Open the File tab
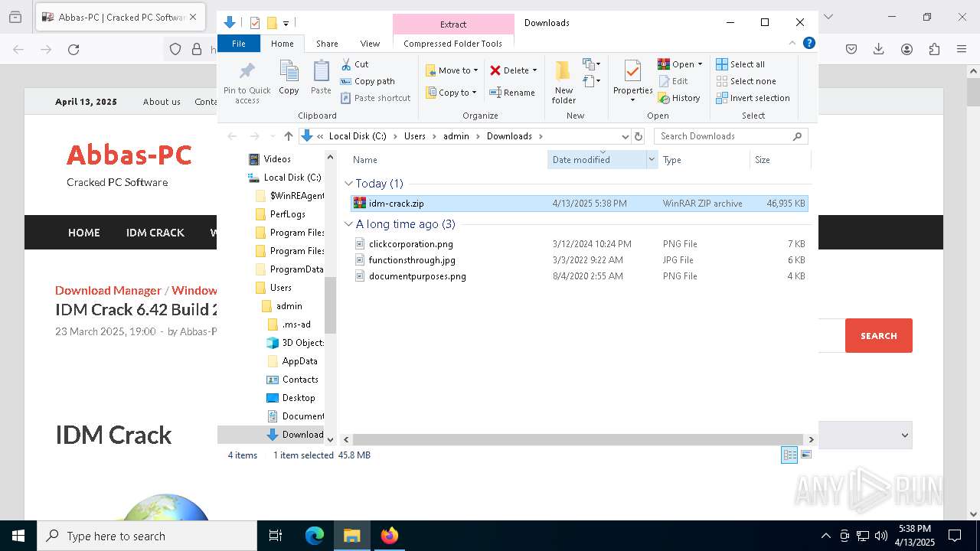 click(239, 44)
